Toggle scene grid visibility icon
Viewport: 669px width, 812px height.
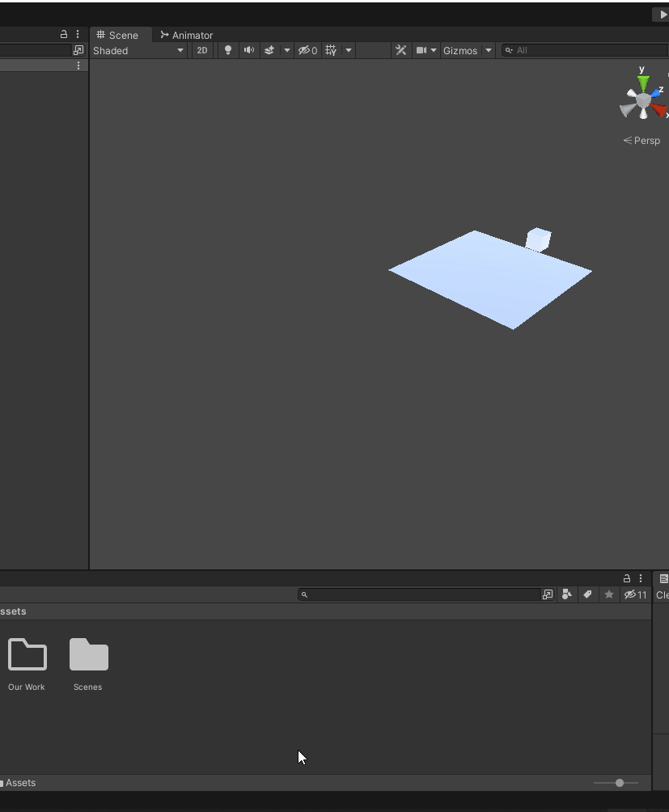[331, 50]
